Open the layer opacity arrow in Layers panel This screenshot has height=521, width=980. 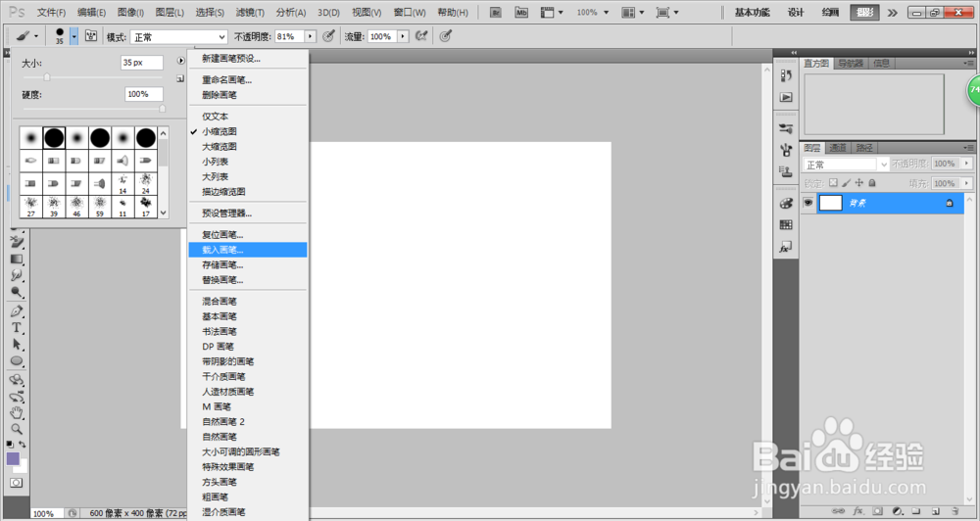tap(967, 164)
